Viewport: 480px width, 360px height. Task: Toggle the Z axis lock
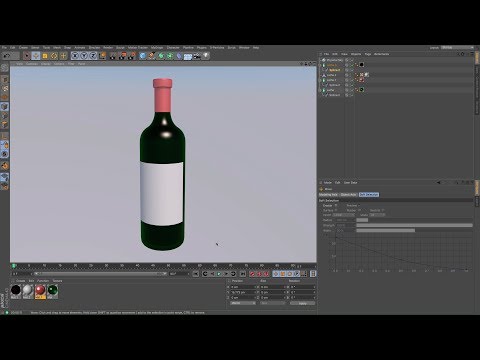[93, 56]
